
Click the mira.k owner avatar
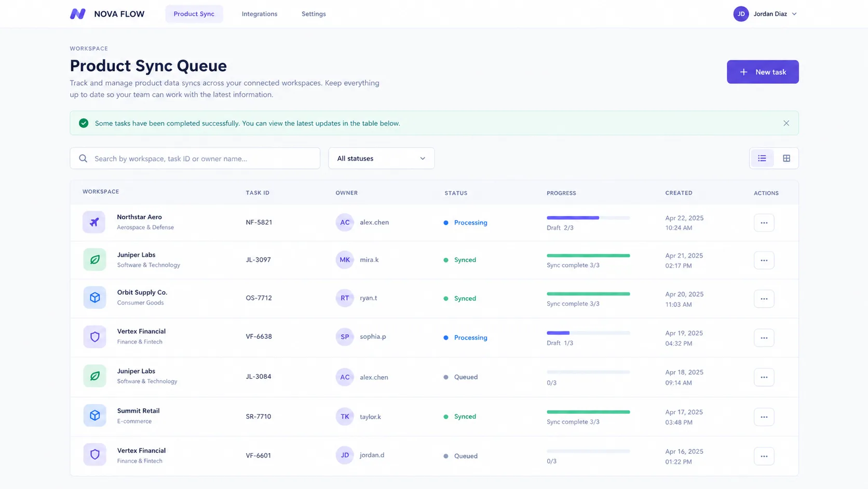pos(345,260)
